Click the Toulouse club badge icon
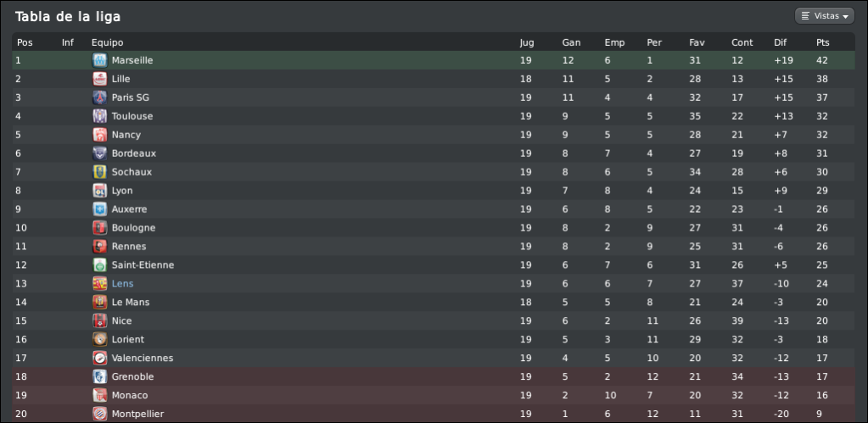868x423 pixels. point(99,116)
